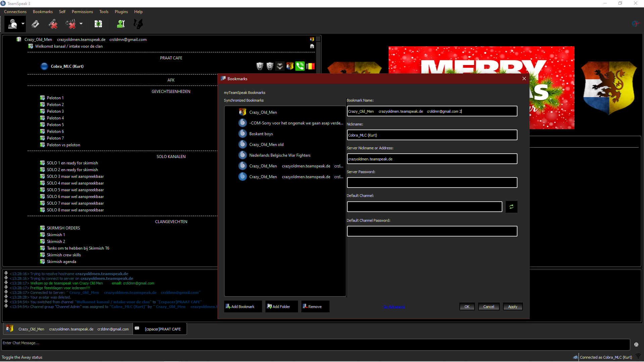Click the myTeamSpeak cloud status bar icon
The width and height of the screenshot is (644, 362).
point(575,357)
